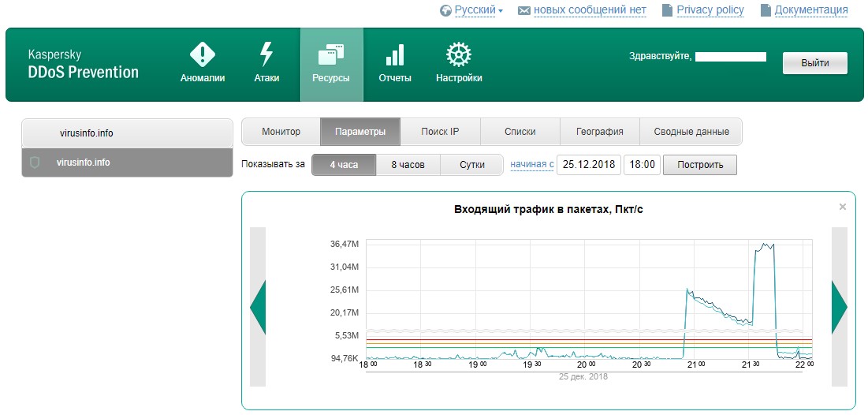Click the 25,61M axis label
This screenshot has width=868, height=415.
(345, 290)
